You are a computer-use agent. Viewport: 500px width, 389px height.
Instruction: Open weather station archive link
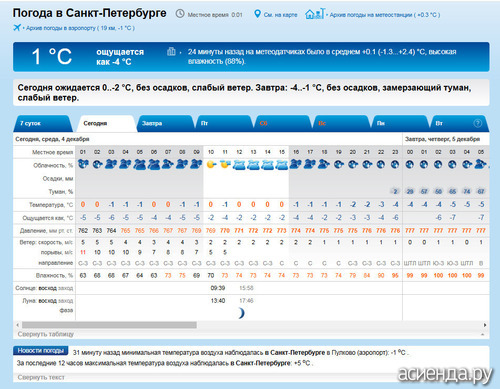(x=385, y=15)
